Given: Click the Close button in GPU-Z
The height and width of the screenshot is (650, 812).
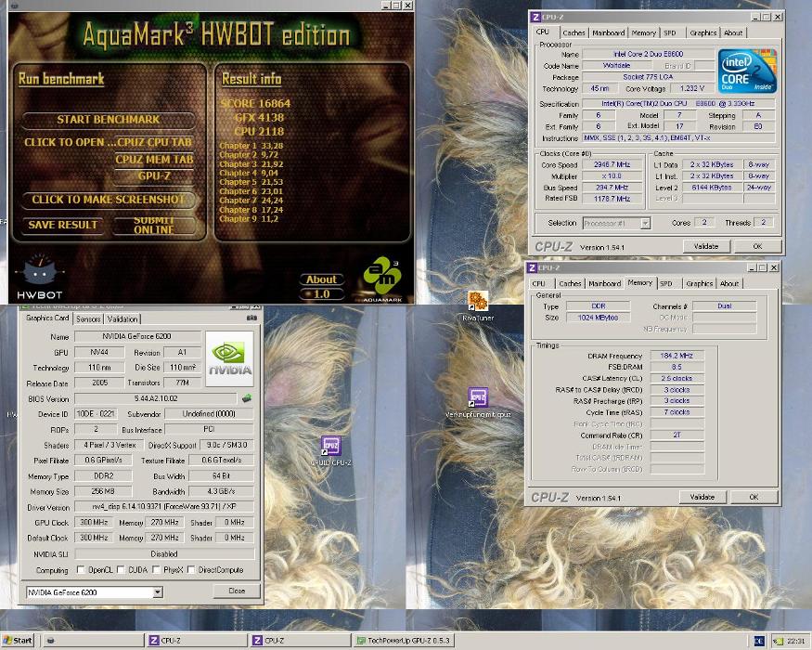Looking at the screenshot, I should [x=237, y=591].
